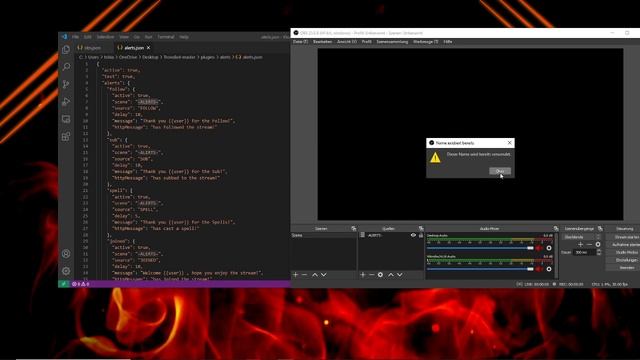Viewport: 640px width, 360px height.
Task: Open Remote Explorer in VS Code sidebar
Action: (66, 119)
